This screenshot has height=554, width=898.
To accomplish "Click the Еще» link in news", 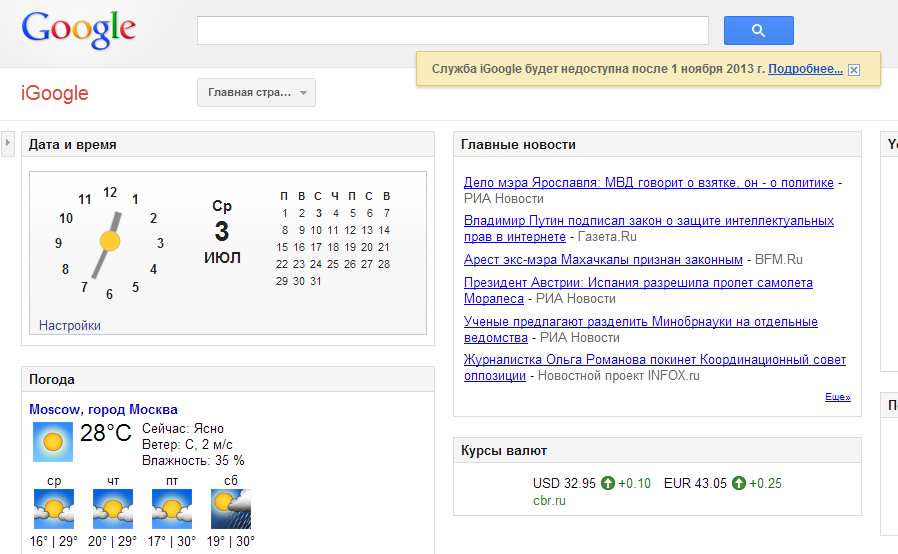I will click(x=837, y=396).
